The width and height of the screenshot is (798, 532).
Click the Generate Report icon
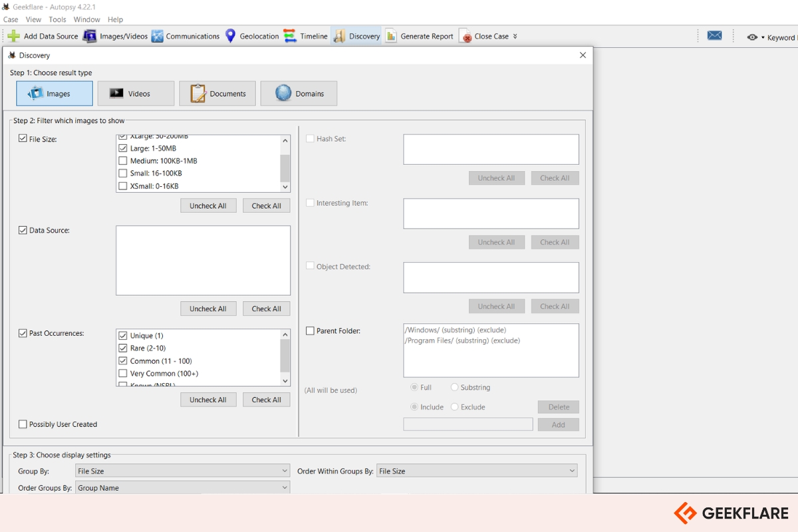tap(391, 36)
